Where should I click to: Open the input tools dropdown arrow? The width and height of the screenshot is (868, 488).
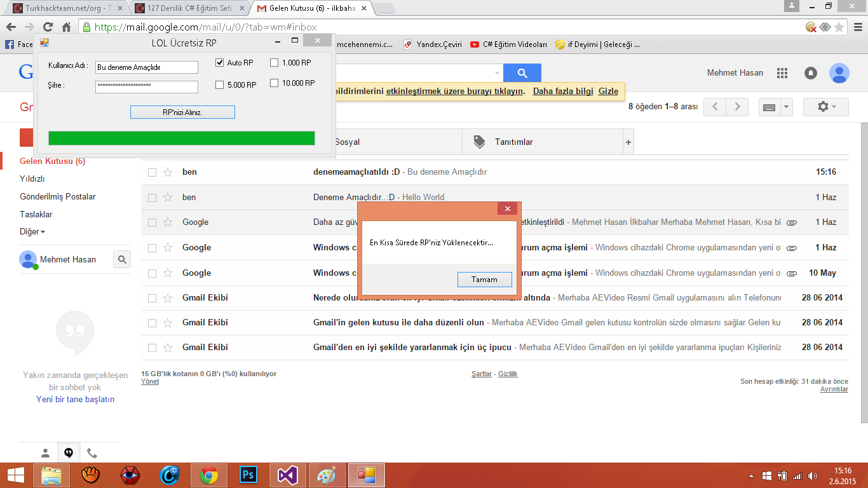click(787, 107)
